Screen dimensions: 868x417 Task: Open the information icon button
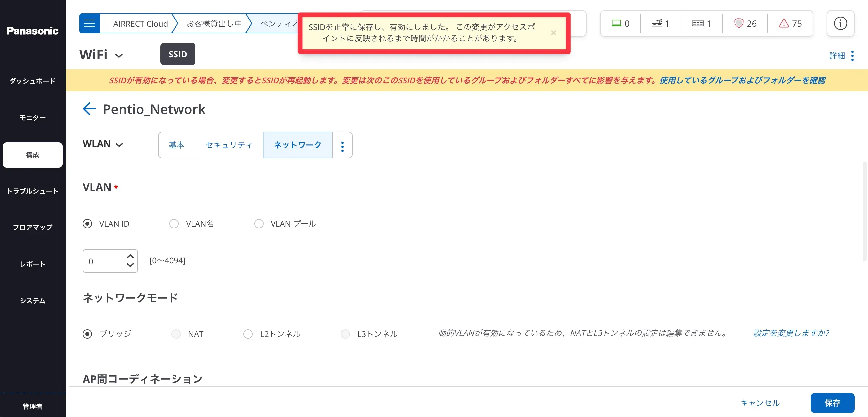point(840,23)
